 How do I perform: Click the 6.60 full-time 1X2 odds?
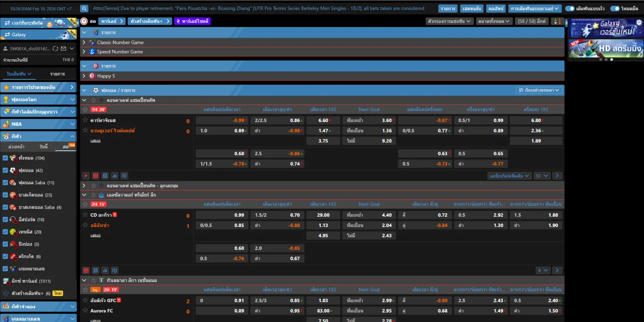(x=323, y=120)
